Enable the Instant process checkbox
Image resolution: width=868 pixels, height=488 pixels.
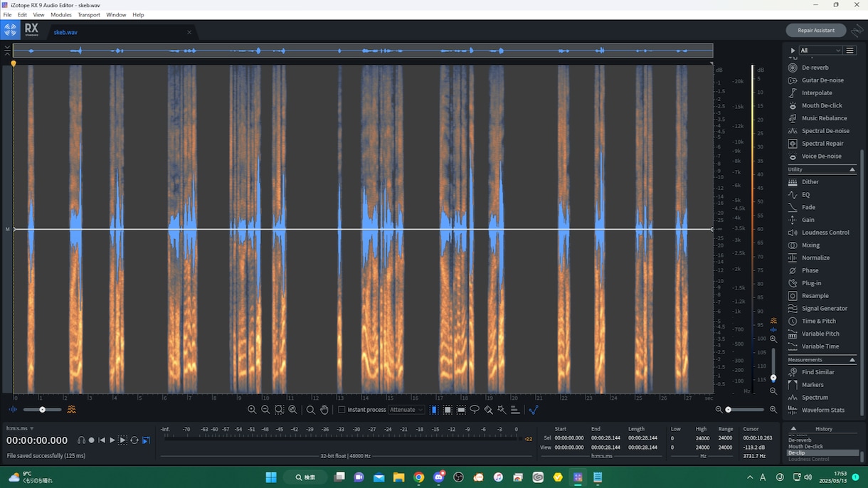(342, 410)
